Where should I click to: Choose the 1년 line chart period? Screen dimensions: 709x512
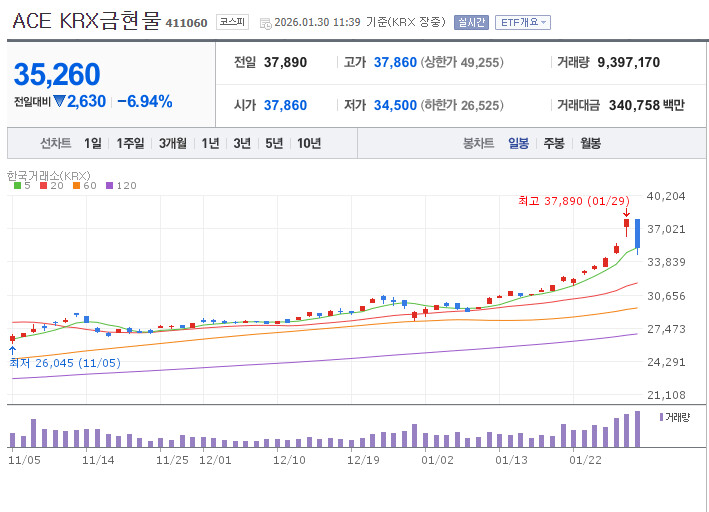click(210, 143)
